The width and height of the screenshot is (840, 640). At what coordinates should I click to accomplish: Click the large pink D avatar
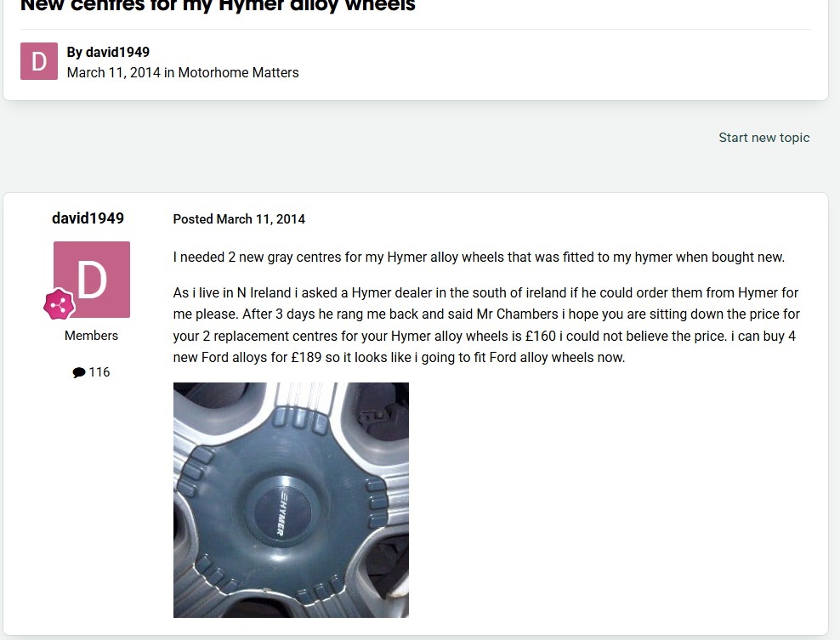[92, 280]
